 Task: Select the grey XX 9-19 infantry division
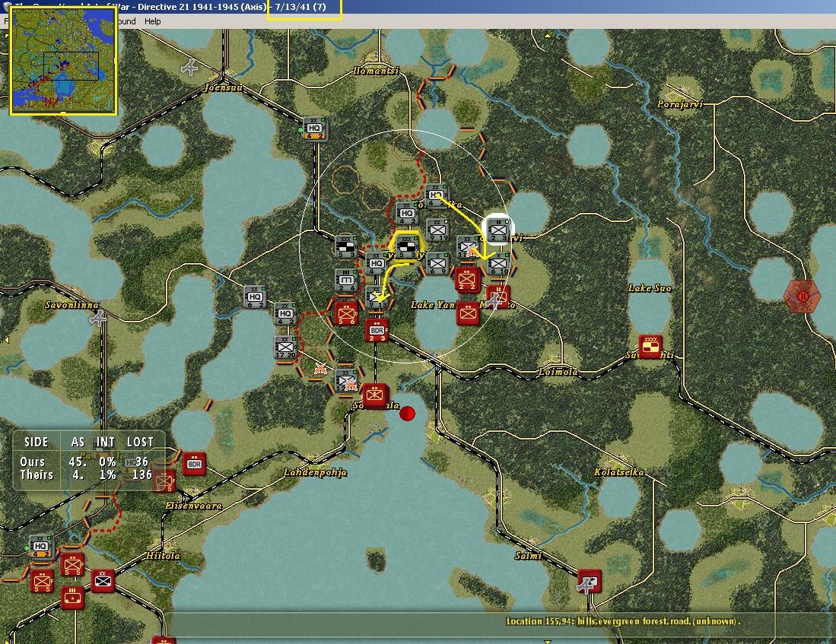(437, 230)
